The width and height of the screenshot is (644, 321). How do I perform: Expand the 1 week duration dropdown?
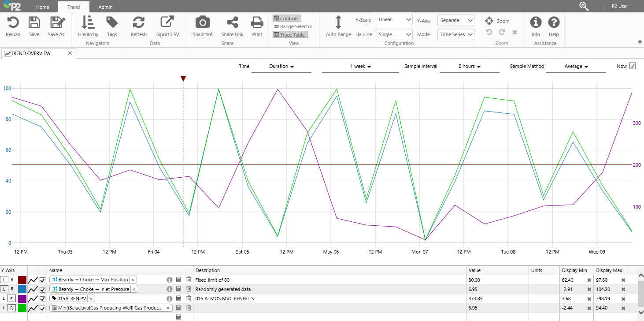pos(360,67)
